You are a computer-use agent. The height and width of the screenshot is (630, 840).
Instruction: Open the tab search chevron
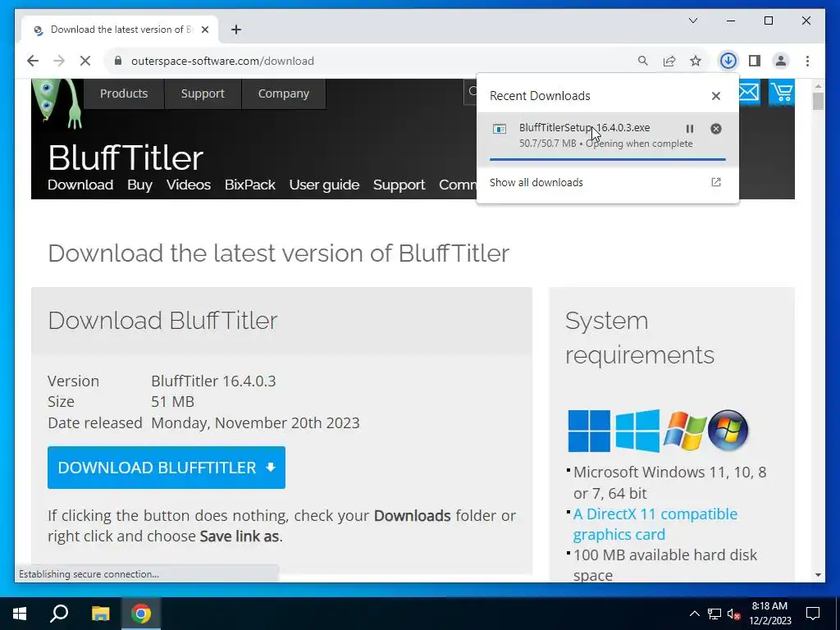[693, 21]
